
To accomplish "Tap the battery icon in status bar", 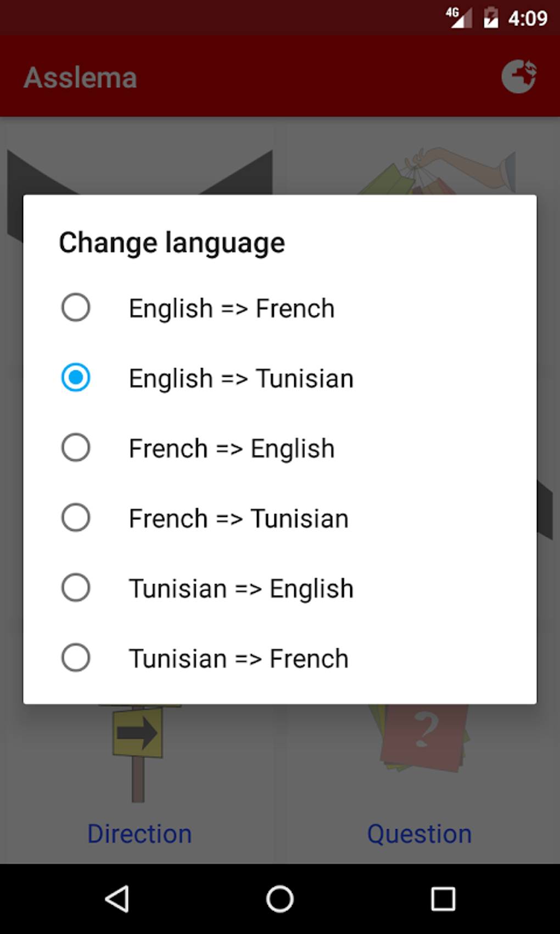I will (x=491, y=18).
